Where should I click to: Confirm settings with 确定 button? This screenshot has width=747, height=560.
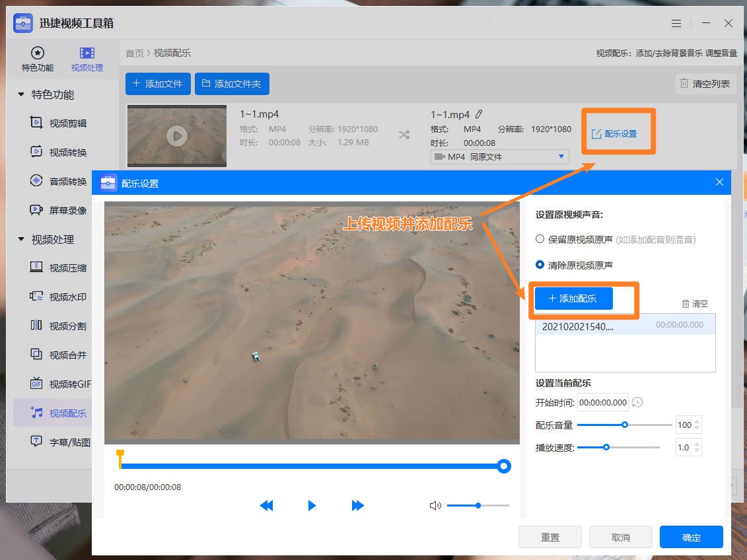click(x=691, y=537)
